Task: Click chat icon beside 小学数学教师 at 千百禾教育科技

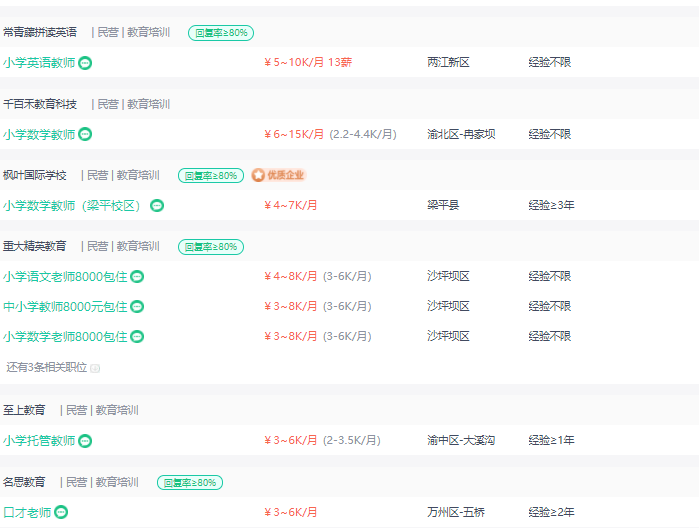Action: tap(85, 134)
